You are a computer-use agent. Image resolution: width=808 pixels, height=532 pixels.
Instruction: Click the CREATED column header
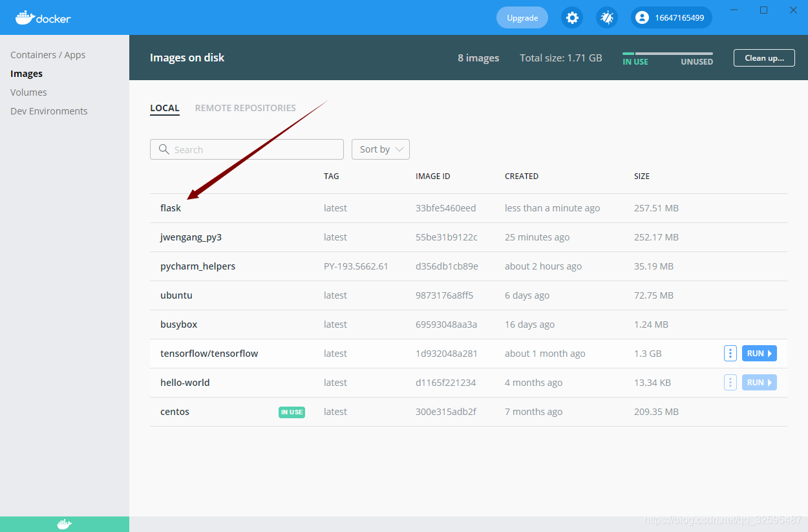(522, 176)
